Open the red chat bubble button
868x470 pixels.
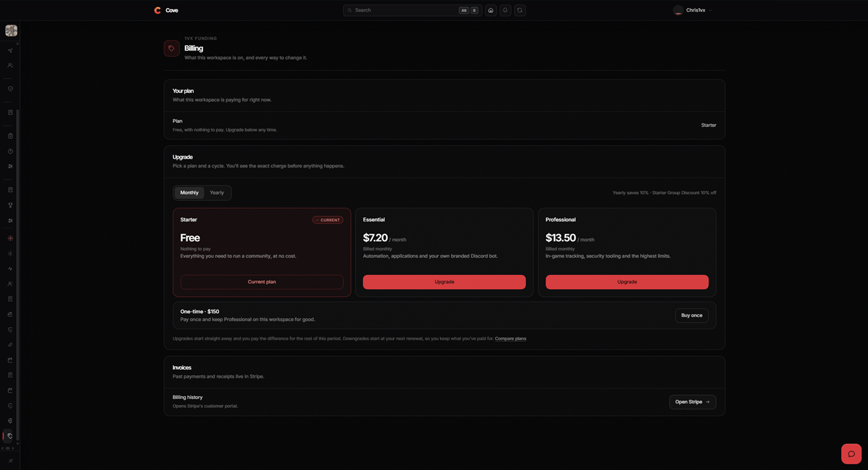(x=851, y=454)
